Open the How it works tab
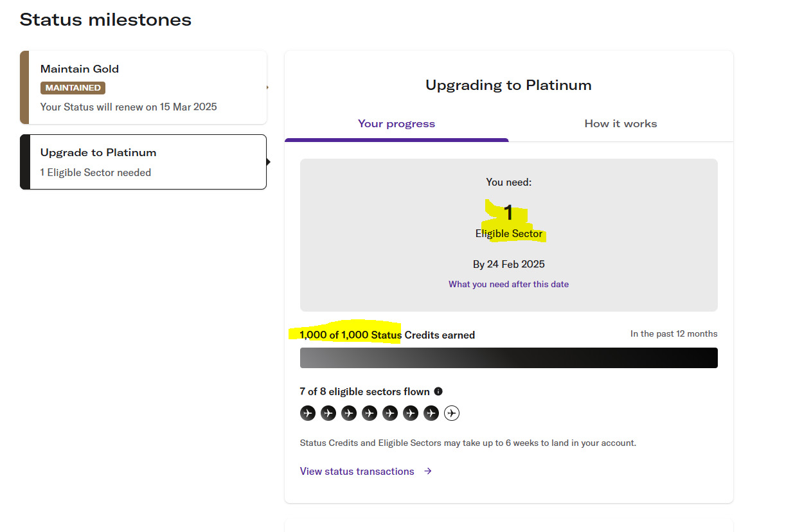Viewport: 811px width, 532px height. pos(621,123)
